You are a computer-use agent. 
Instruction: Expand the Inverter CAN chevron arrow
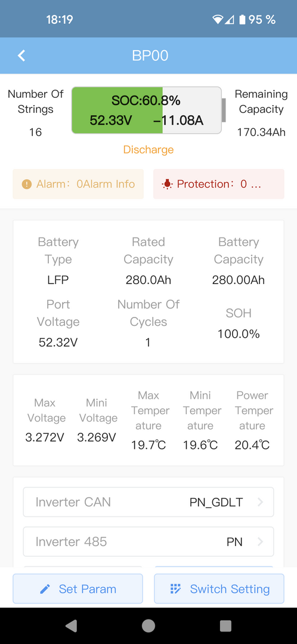260,502
